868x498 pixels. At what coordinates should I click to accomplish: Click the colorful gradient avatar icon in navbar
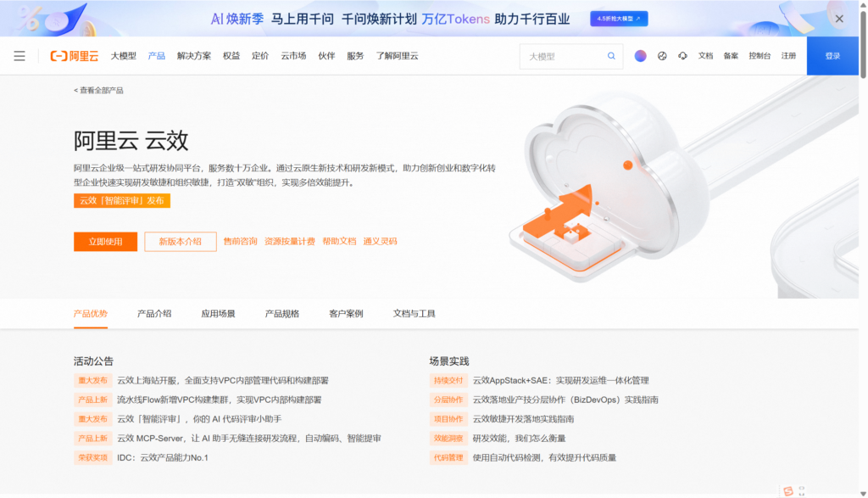point(643,56)
